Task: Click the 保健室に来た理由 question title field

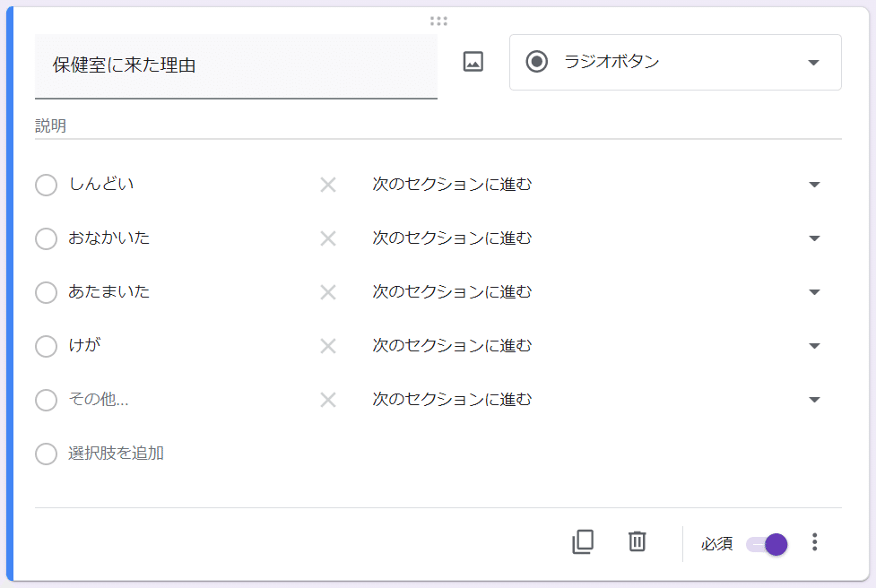Action: (235, 65)
